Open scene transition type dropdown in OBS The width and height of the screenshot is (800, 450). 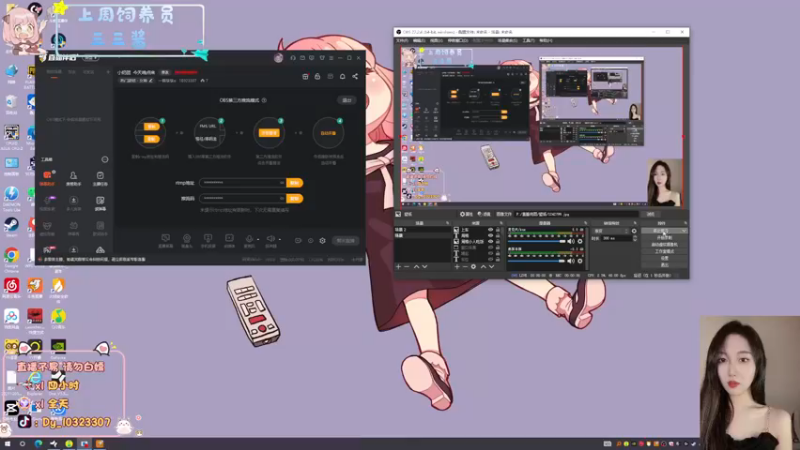point(610,231)
